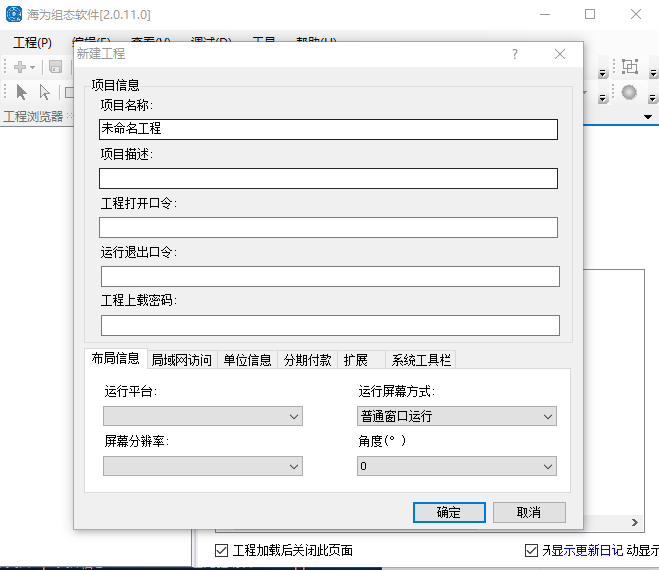The height and width of the screenshot is (570, 659).
Task: Click the 工程上载密码 input field
Action: click(330, 325)
